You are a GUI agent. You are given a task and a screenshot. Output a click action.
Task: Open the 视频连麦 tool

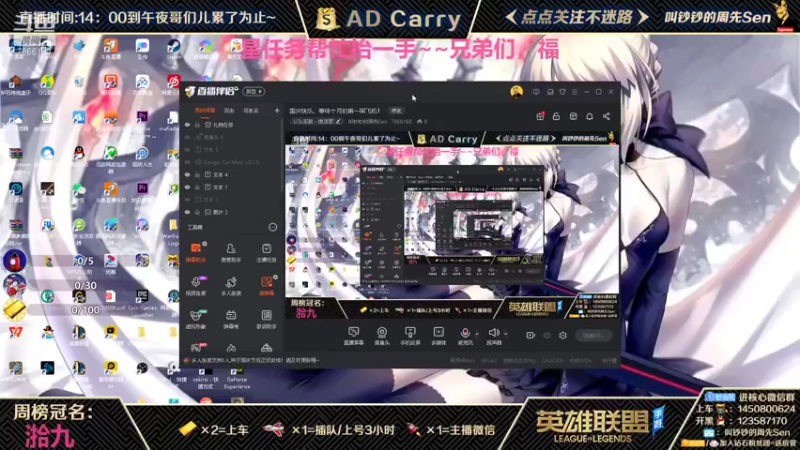(195, 286)
